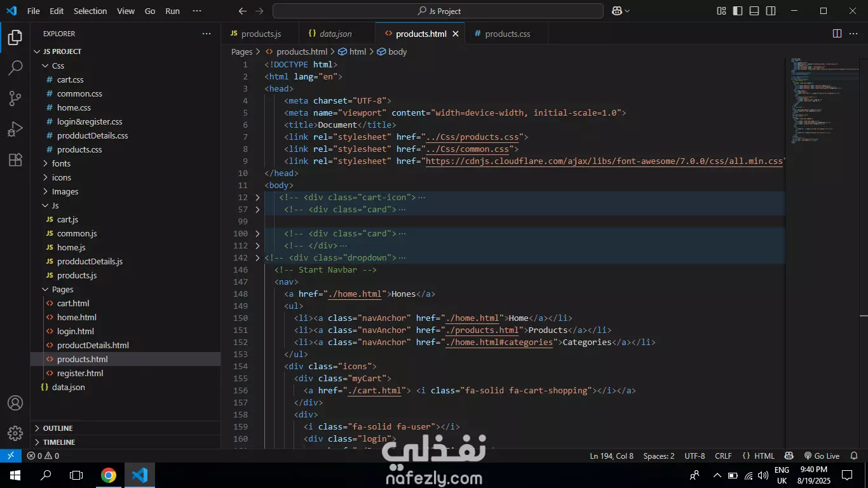
Task: Change indentation via Spaces: 2
Action: coord(659,456)
